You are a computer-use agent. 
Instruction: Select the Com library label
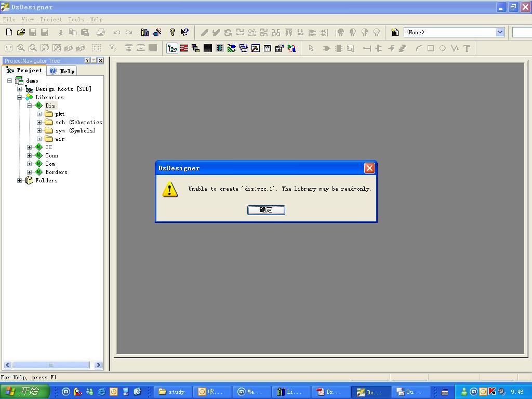tap(50, 164)
